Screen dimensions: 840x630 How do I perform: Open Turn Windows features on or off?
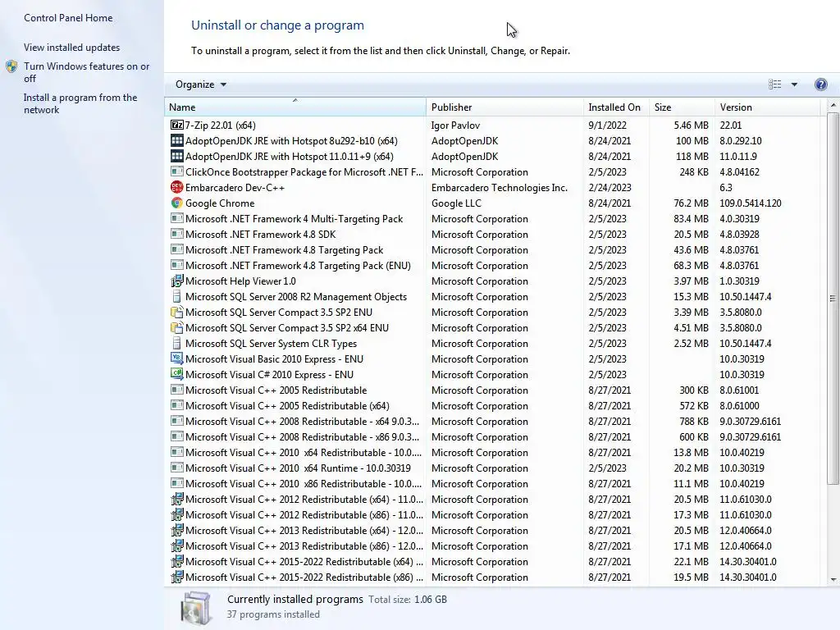click(86, 72)
